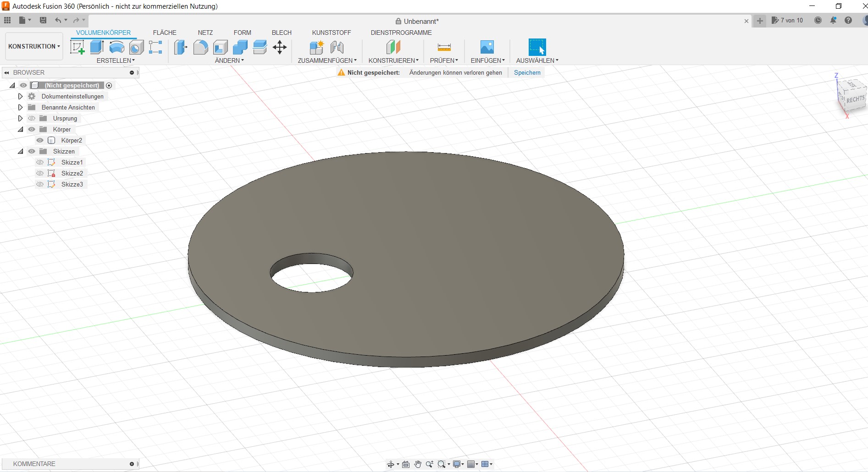Open grid and snaps dropdown
The image size is (868, 472).
473,464
